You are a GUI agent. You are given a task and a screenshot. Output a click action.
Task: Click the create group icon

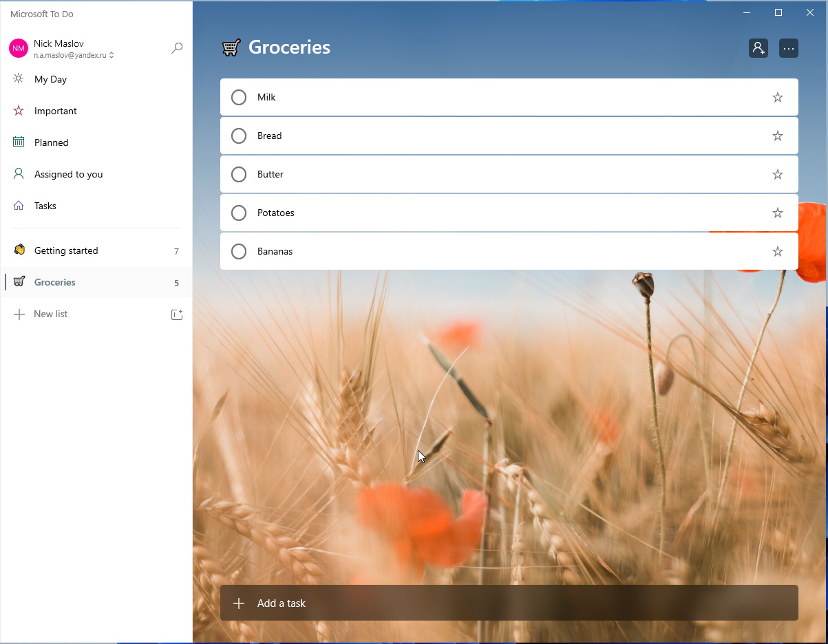click(x=177, y=314)
